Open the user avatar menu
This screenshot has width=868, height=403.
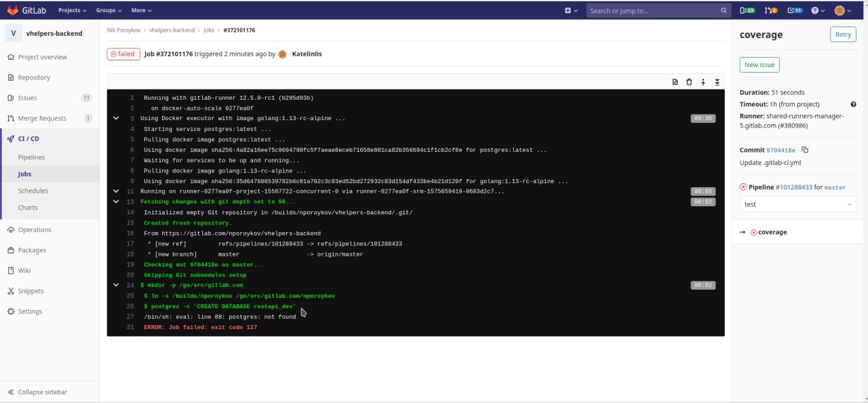(x=843, y=10)
